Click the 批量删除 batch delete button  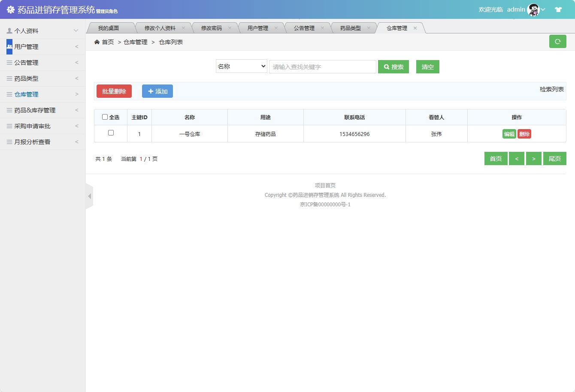click(114, 91)
